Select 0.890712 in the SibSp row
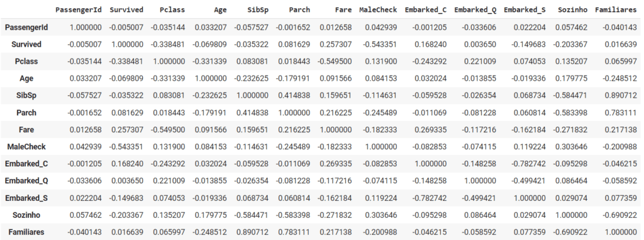 click(621, 96)
